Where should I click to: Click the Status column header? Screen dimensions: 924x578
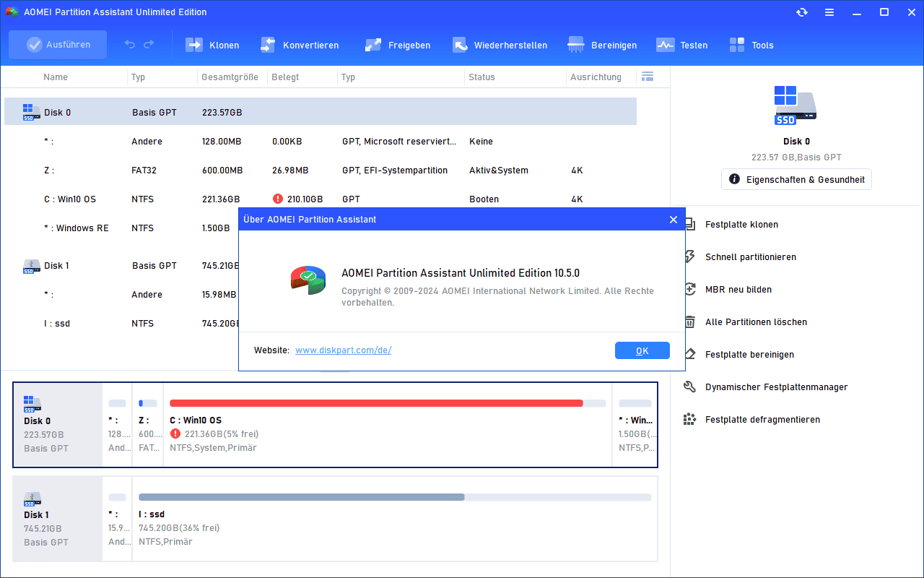[481, 77]
